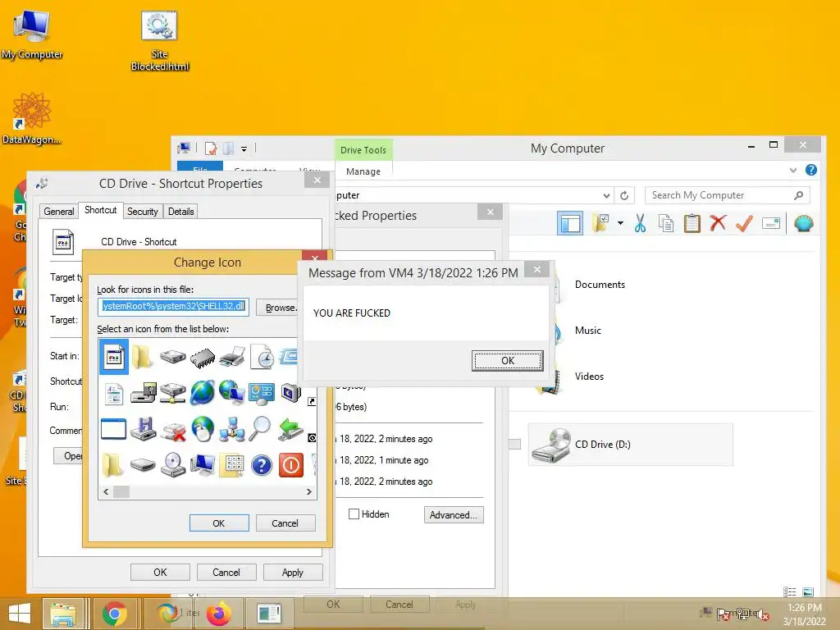Click the orange checkmark toolbar icon
Viewport: 840px width, 630px height.
tap(744, 223)
